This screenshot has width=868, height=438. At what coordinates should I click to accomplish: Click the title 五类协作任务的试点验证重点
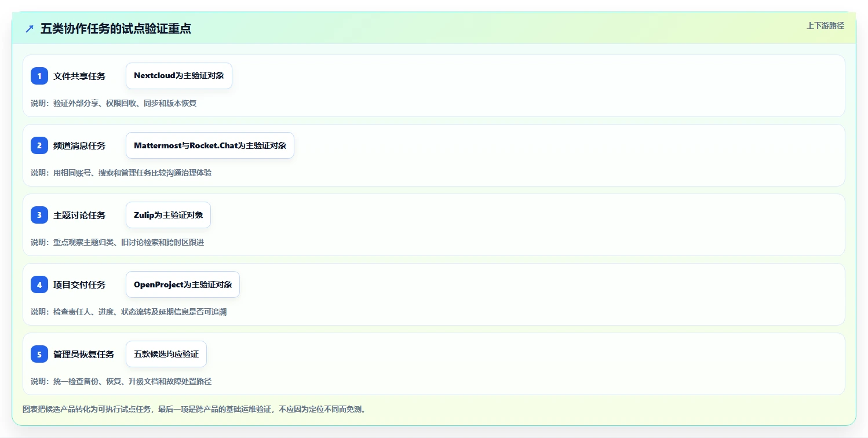pos(116,28)
